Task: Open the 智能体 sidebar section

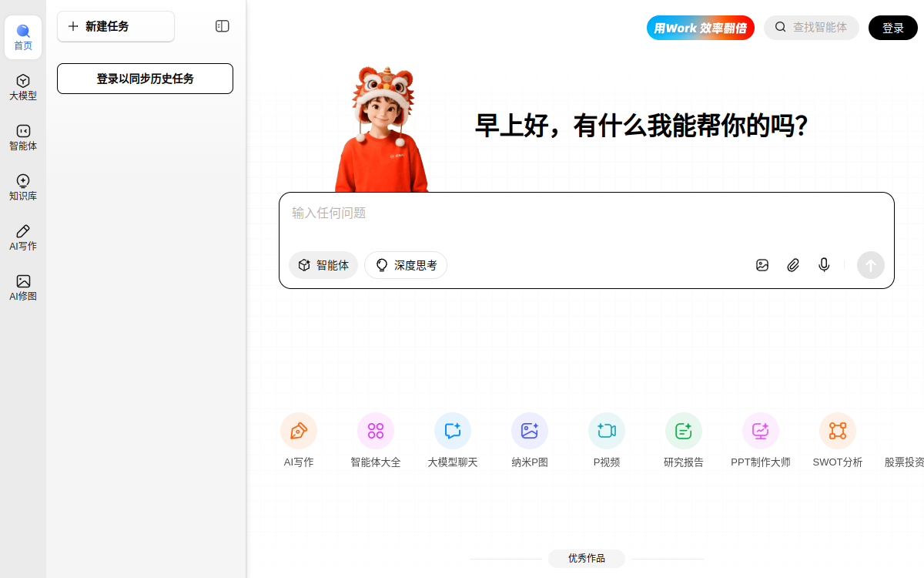Action: tap(23, 138)
